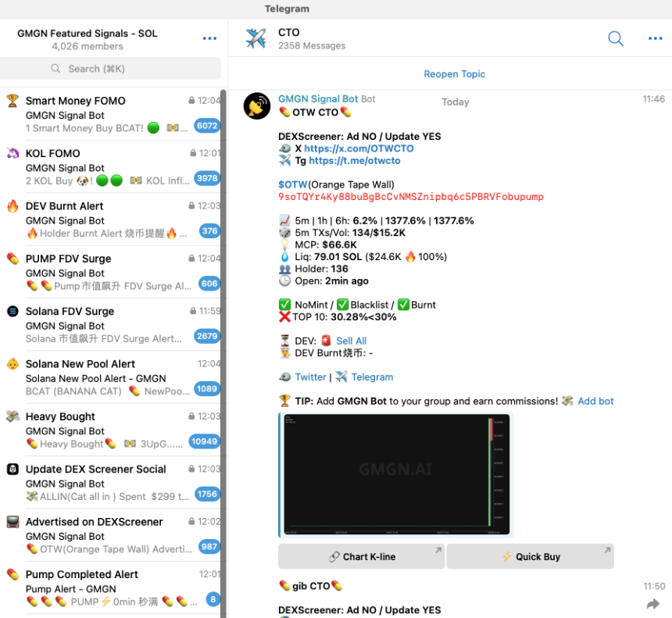Click the Smart Money FOMO 6072 unread badge
Image resolution: width=672 pixels, height=618 pixels.
[x=207, y=126]
